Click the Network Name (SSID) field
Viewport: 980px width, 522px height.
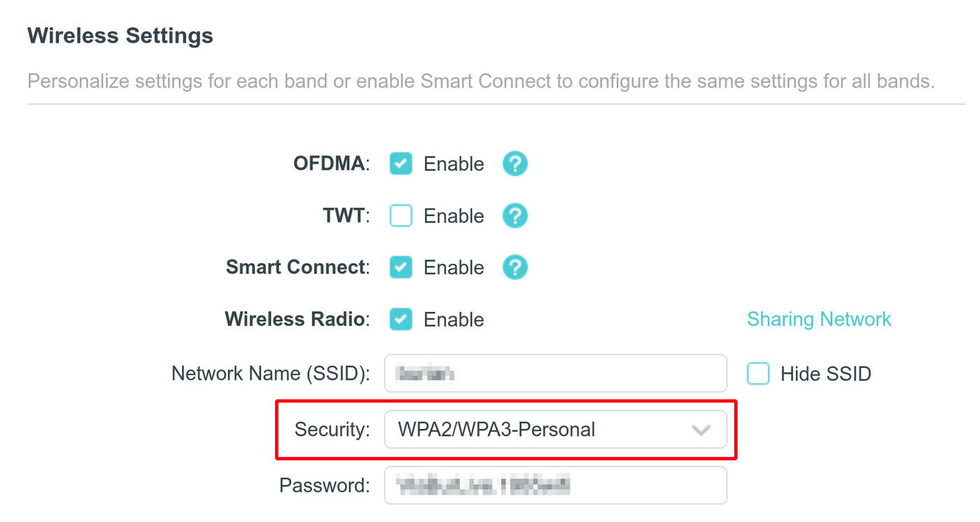[x=555, y=374]
